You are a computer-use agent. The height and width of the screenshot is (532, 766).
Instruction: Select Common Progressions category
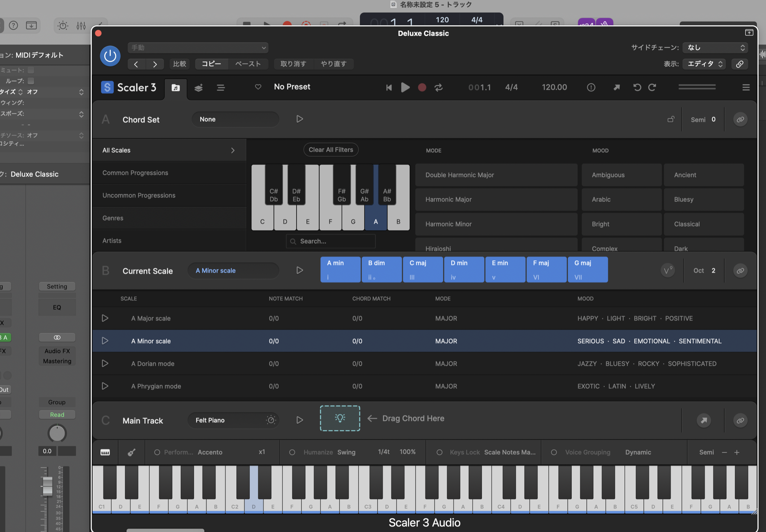point(169,173)
